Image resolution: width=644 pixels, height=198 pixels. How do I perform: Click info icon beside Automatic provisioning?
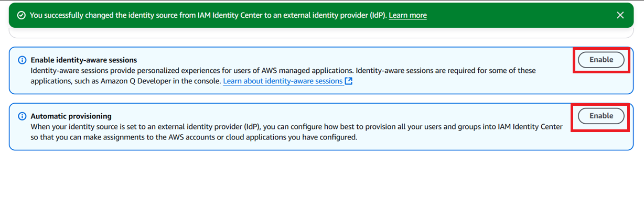click(x=22, y=116)
